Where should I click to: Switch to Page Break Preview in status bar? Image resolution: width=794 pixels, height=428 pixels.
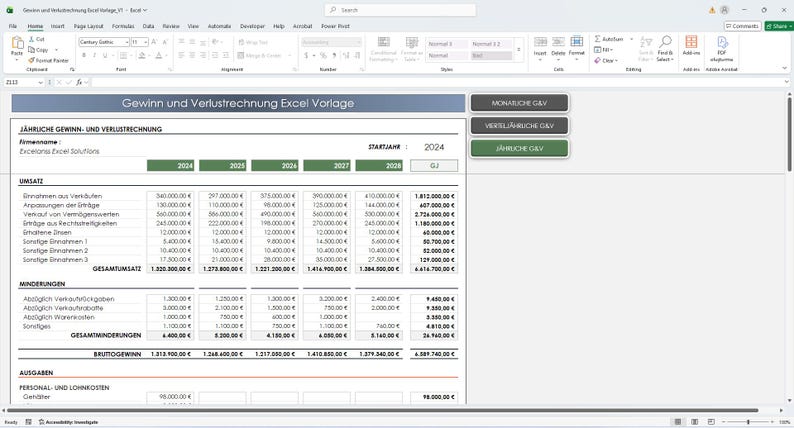[711, 422]
